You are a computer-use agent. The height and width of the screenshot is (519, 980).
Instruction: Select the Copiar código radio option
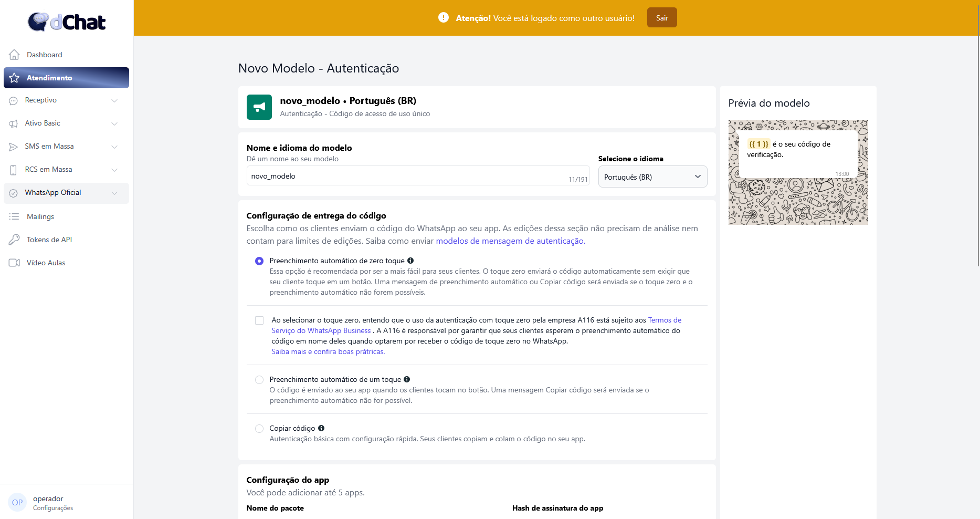(x=259, y=429)
